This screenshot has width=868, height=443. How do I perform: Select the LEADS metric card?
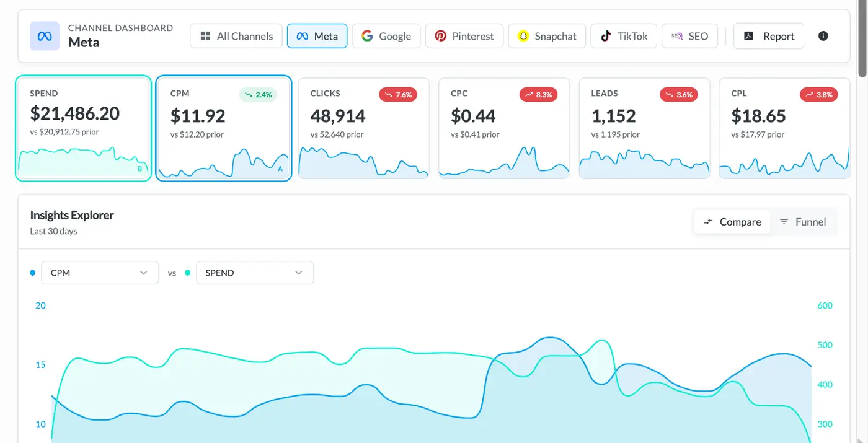pos(644,128)
